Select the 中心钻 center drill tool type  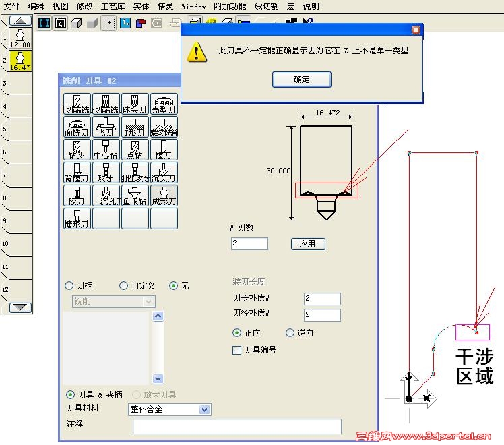click(x=106, y=150)
